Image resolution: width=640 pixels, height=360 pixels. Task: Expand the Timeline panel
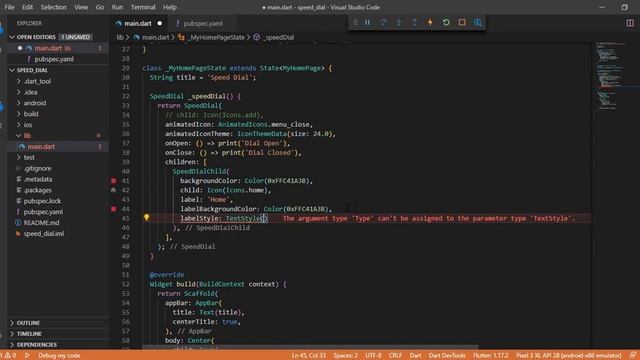tap(58, 334)
